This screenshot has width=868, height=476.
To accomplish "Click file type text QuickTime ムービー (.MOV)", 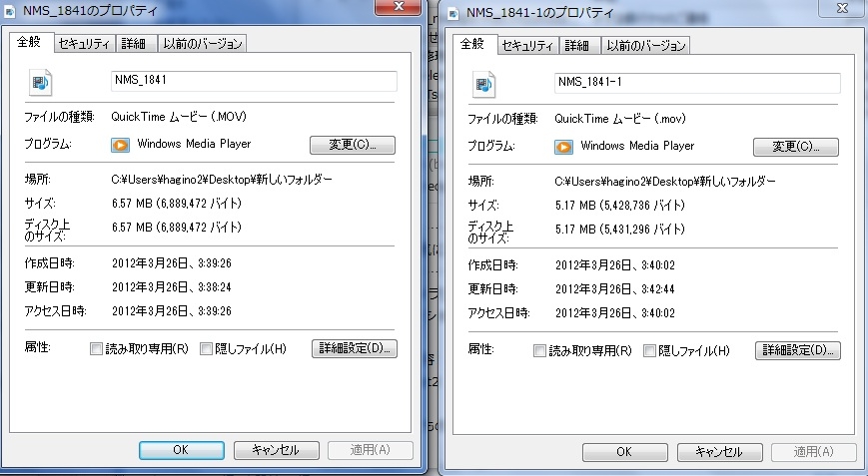I will tap(179, 117).
